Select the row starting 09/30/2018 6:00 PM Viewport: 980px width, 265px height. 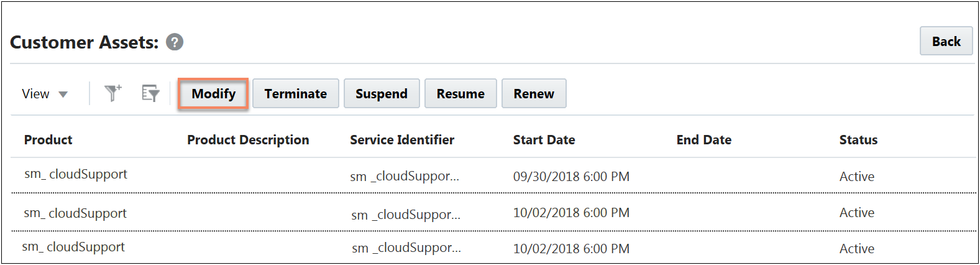(571, 177)
